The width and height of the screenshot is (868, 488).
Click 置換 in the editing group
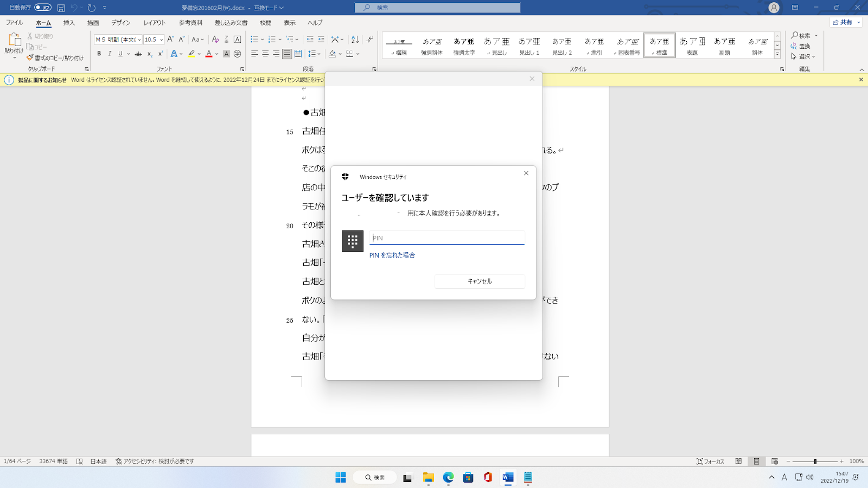(801, 46)
